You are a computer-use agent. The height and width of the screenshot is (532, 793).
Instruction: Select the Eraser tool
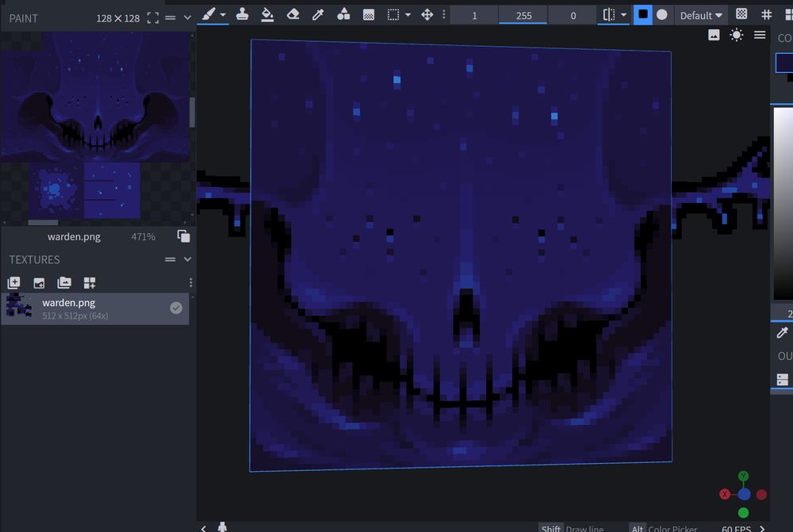point(293,14)
